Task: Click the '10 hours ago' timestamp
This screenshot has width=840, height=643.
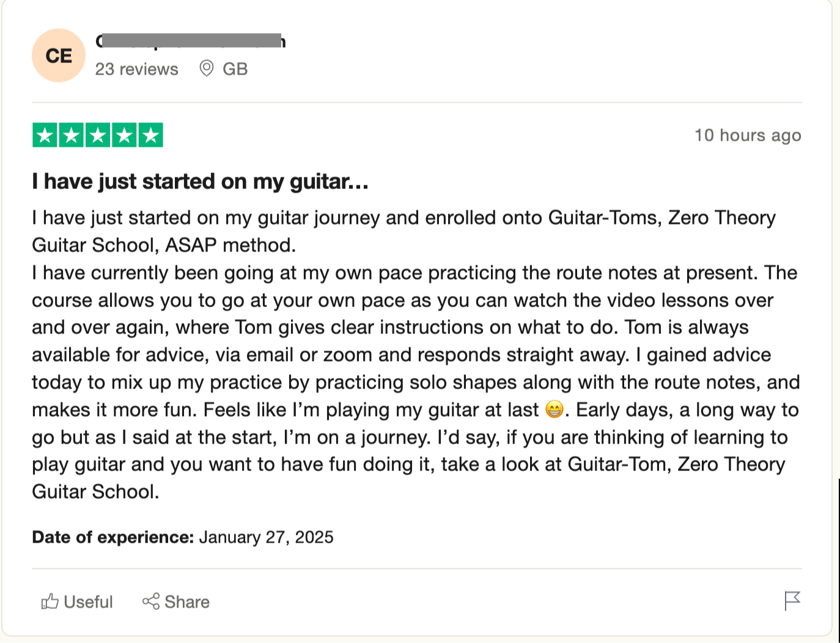Action: [748, 135]
